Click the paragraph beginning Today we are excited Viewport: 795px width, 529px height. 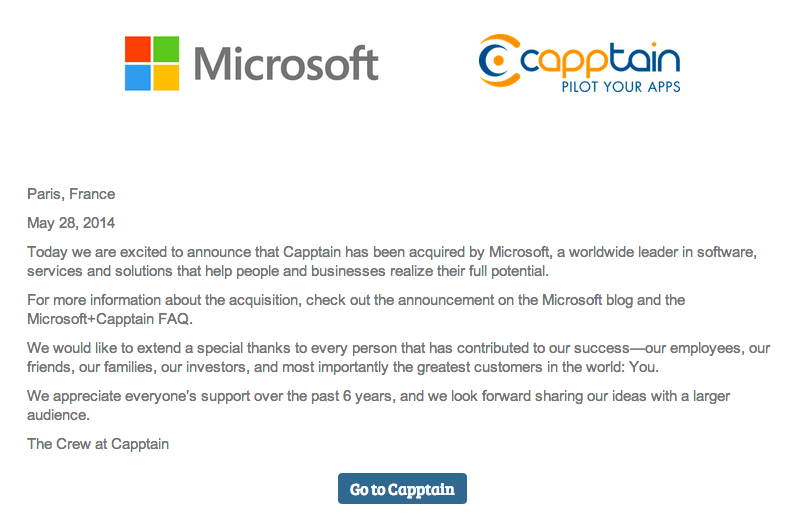[x=392, y=261]
